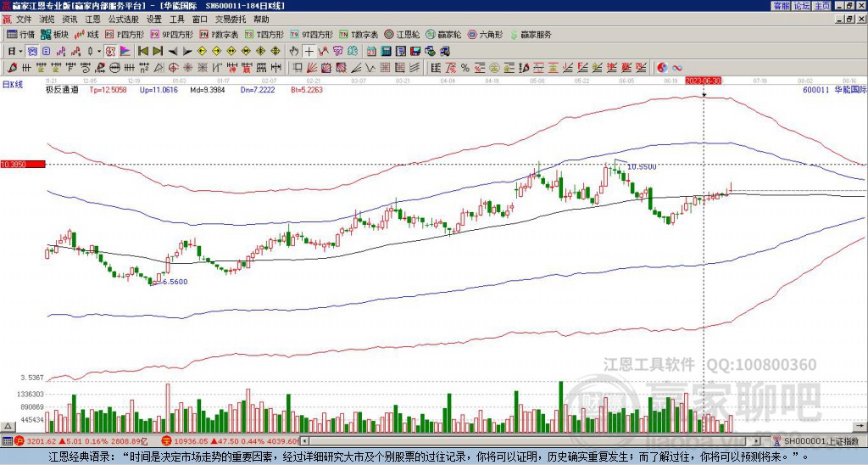The width and height of the screenshot is (868, 465).
Task: Switch to K线 chart view
Action: point(86,34)
